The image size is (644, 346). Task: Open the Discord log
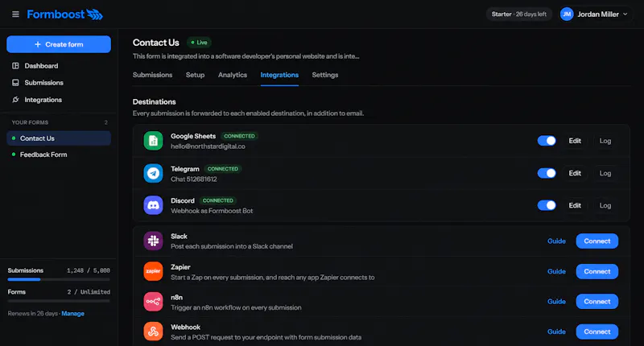click(605, 205)
